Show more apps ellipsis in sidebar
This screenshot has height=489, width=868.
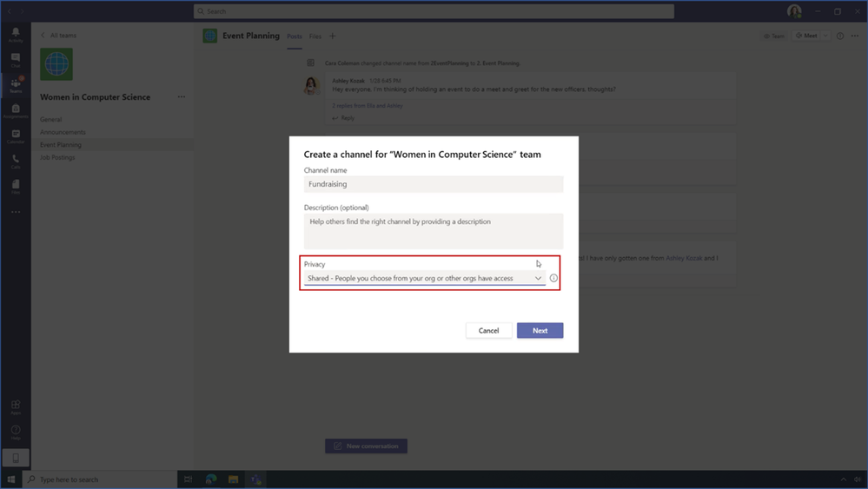coord(16,212)
